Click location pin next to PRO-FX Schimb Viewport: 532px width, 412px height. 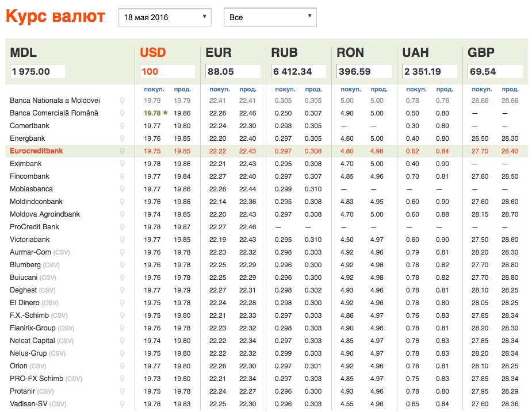point(122,379)
